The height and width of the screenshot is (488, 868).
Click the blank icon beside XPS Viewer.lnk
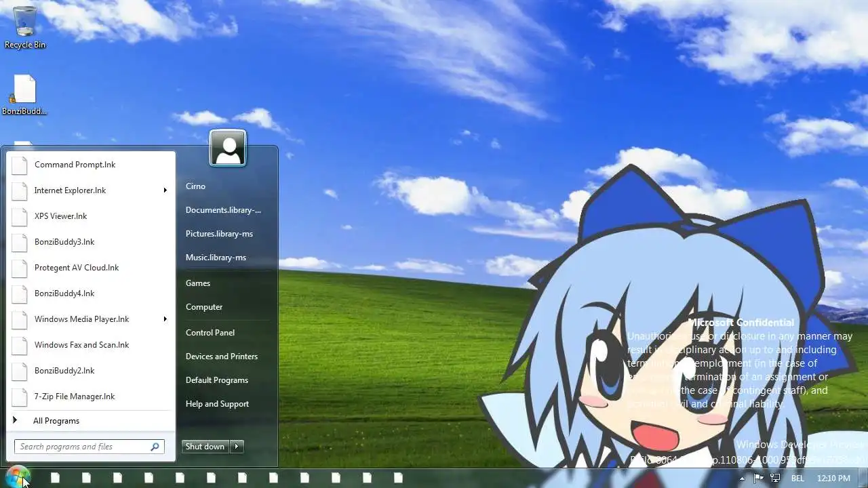click(x=20, y=216)
